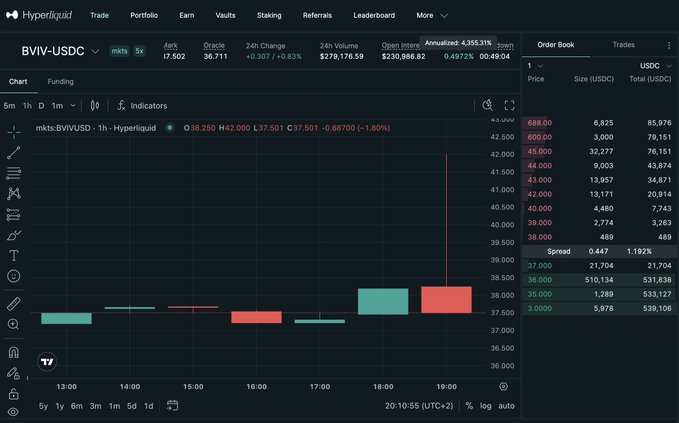
Task: Click the Hyperliquid logo
Action: coord(39,15)
